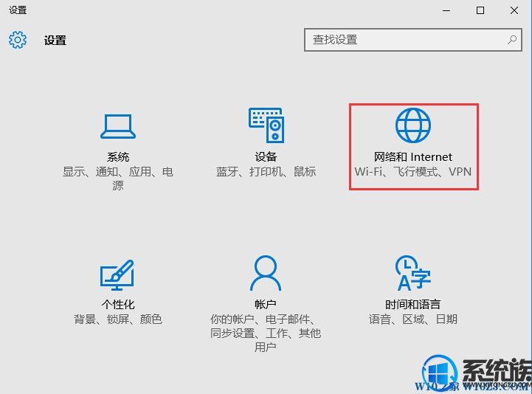Click the 背景、锁屏、颜色 description
This screenshot has height=394, width=532.
coord(118,319)
